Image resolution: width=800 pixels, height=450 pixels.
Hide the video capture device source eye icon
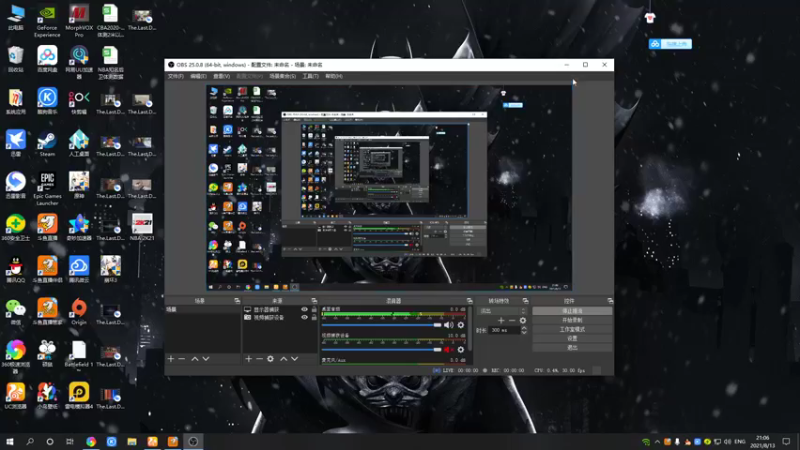305,317
